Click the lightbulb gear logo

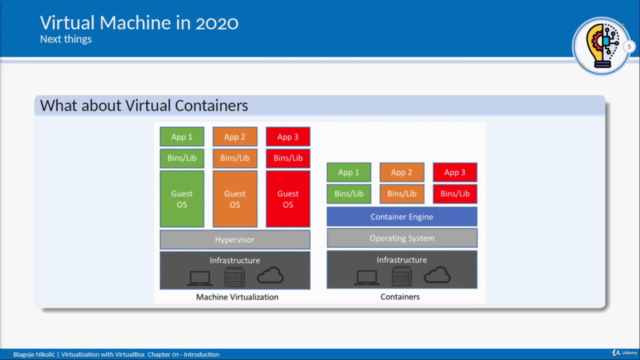601,46
